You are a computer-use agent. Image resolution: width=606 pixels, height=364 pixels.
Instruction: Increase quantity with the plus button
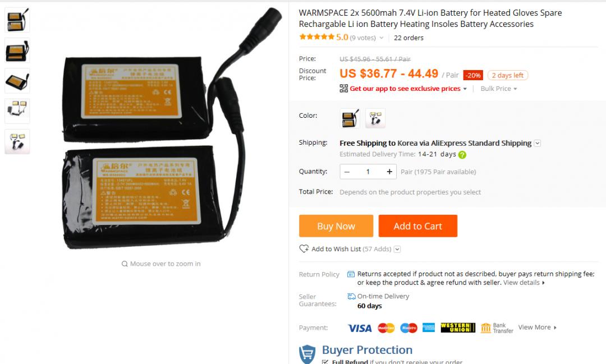389,172
